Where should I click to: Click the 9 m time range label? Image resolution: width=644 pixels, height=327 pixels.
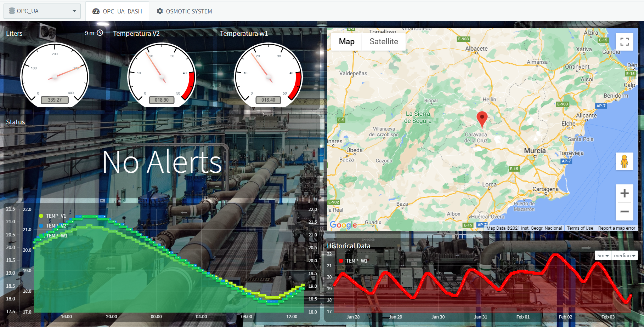tap(90, 33)
